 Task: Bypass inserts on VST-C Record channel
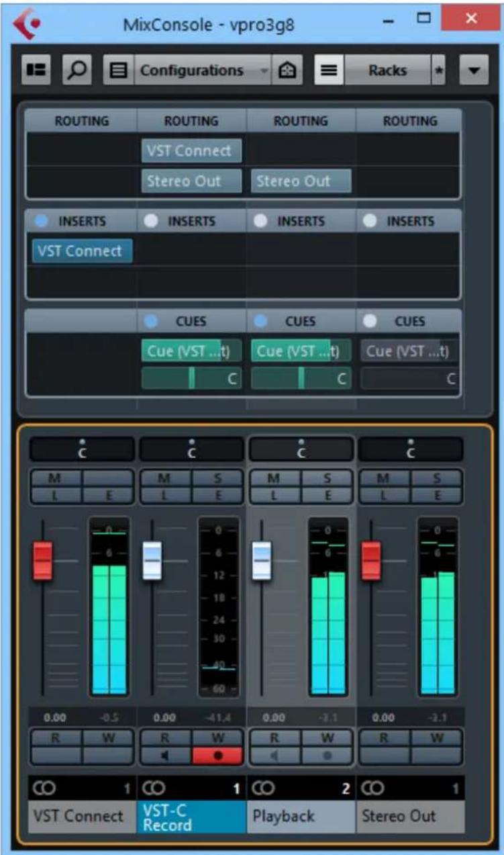click(x=150, y=221)
